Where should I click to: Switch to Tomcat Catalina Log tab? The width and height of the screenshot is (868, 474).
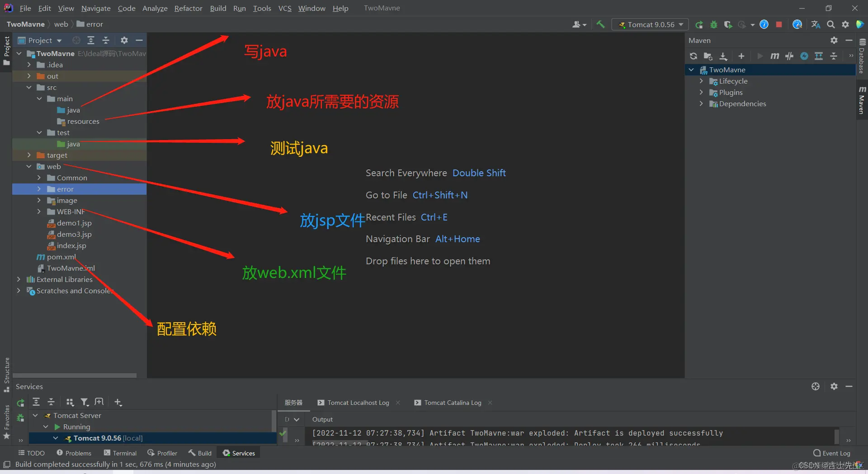tap(448, 403)
